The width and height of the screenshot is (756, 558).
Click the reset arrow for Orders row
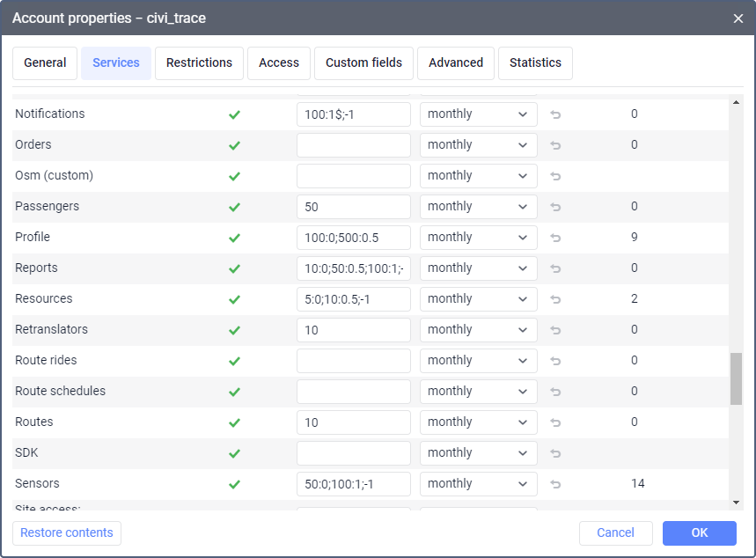pos(555,145)
